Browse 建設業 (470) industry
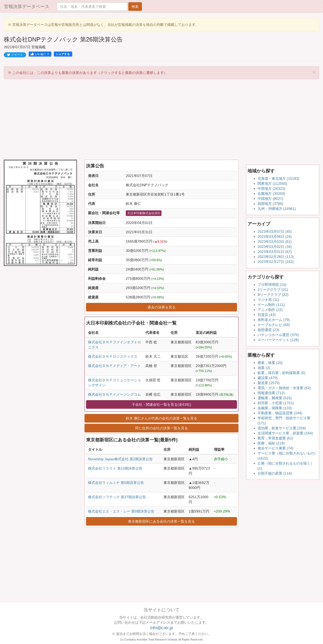Screen dimensions: 323x644 click(x=267, y=378)
